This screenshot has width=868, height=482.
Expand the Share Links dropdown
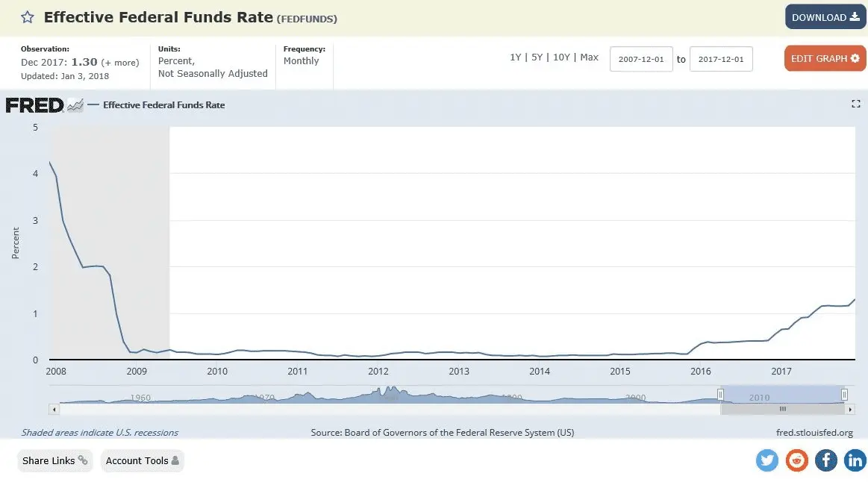point(54,460)
